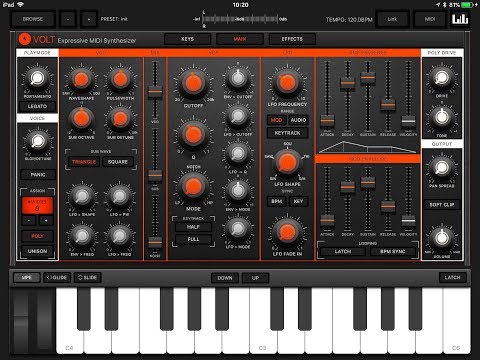Viewport: 480px width, 360px height.
Task: Click the mod envelope RELEASE fader
Action: pyautogui.click(x=388, y=206)
